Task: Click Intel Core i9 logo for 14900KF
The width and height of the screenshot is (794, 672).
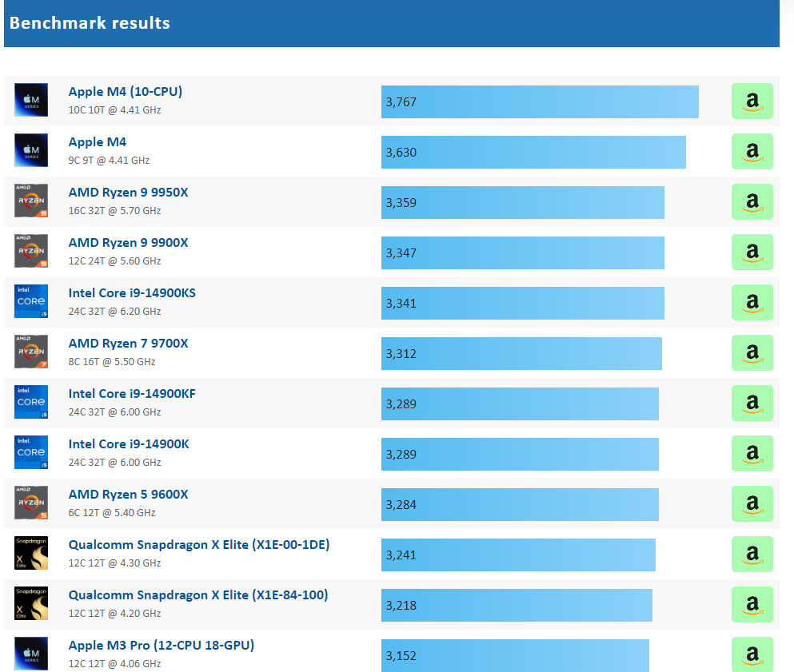Action: click(31, 402)
